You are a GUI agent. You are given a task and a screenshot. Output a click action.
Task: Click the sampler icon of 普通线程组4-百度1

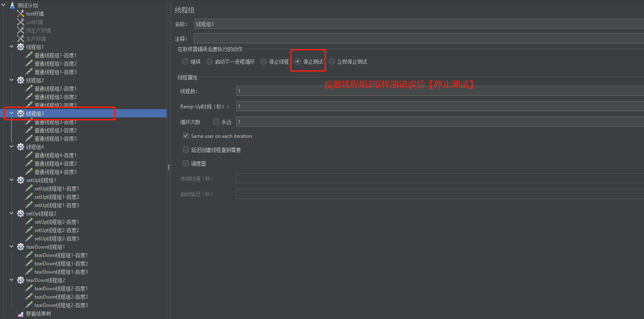(x=29, y=155)
